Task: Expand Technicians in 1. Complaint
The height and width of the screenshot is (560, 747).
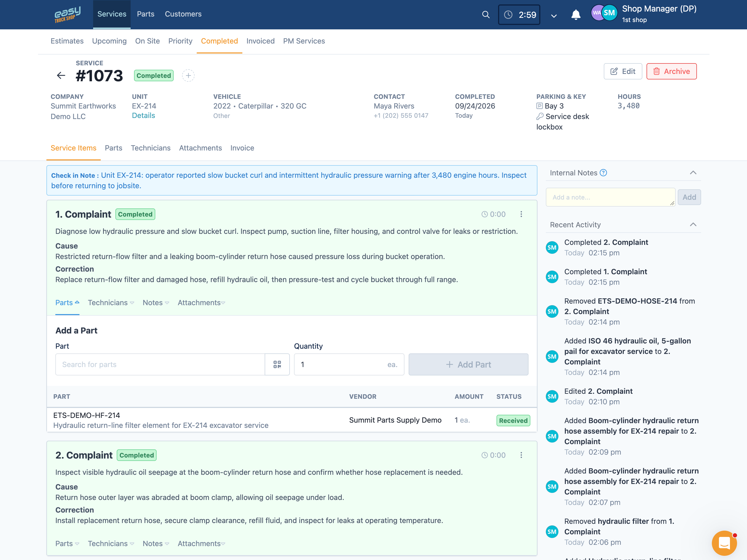Action: pyautogui.click(x=111, y=303)
